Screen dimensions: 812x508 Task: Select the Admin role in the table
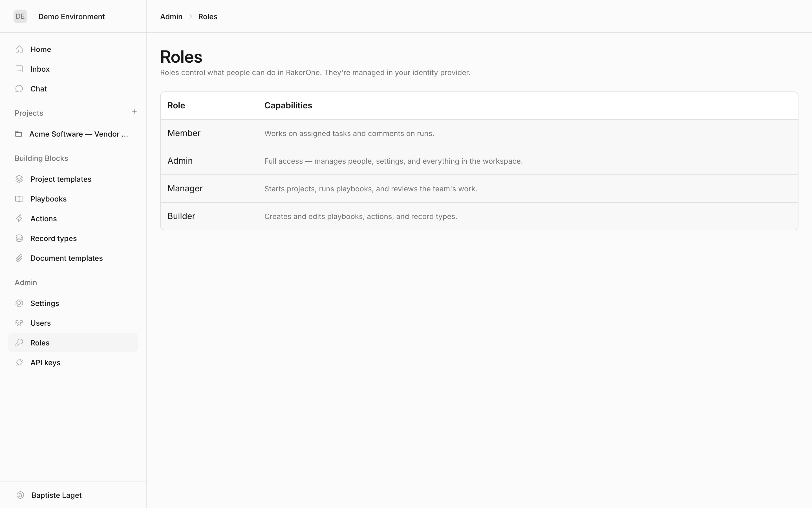coord(479,161)
